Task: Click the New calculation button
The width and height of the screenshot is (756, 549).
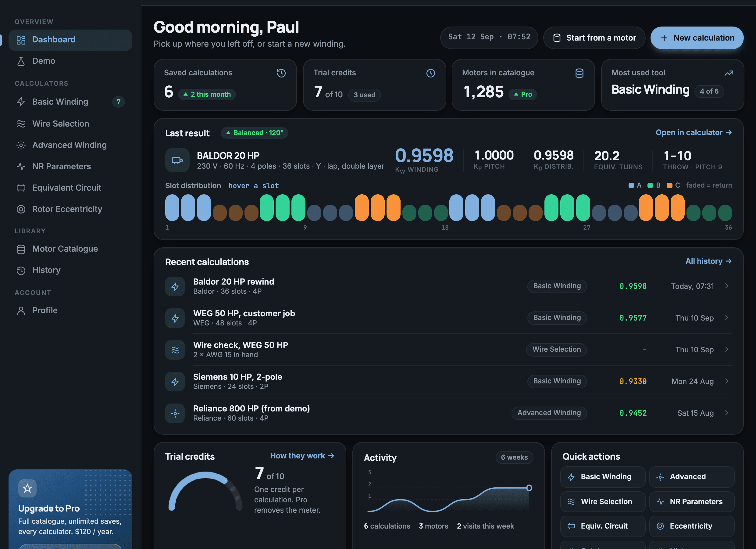Action: click(x=697, y=38)
